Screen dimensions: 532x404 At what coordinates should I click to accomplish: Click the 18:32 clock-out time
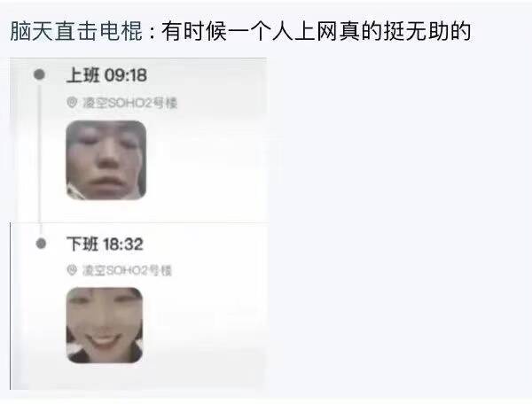point(123,245)
